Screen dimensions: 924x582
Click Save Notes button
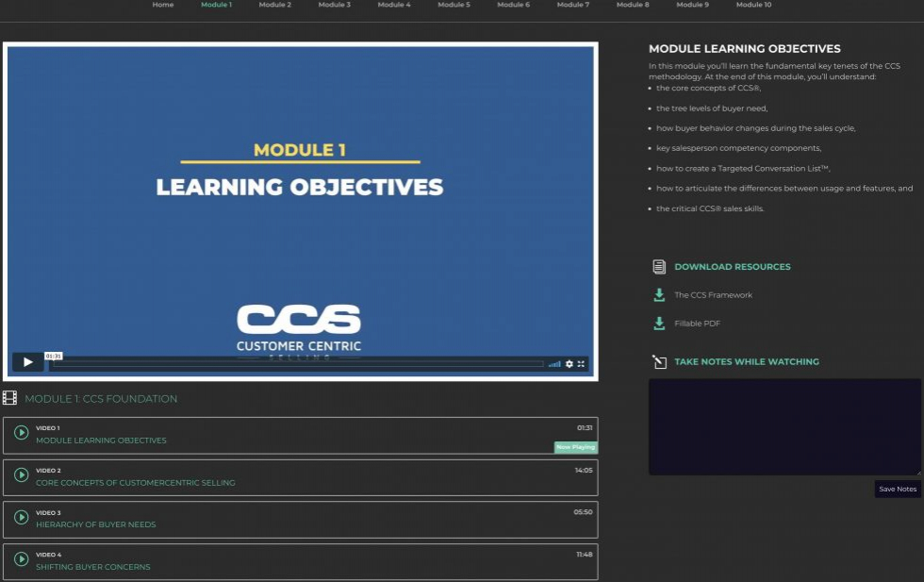click(x=898, y=489)
